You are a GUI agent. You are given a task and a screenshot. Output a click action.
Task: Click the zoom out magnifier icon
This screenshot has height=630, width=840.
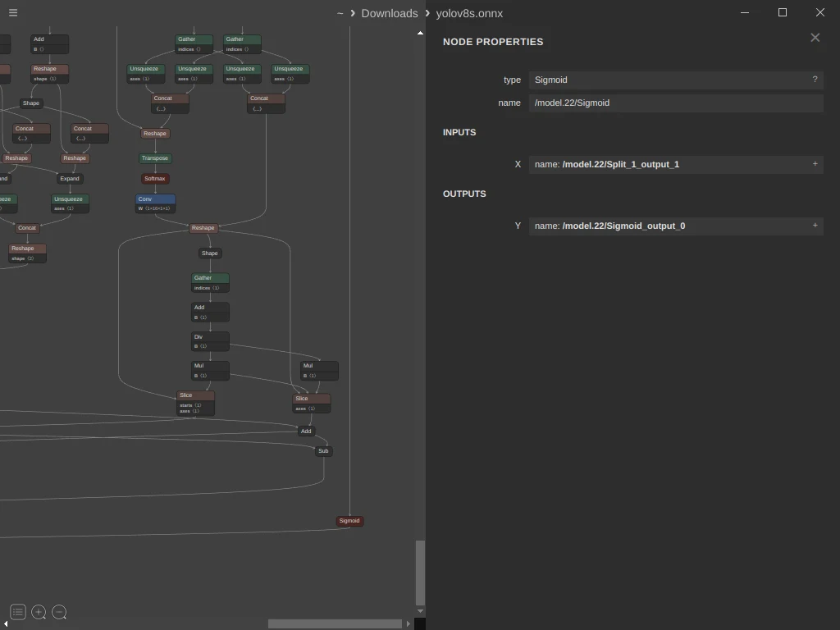(59, 612)
